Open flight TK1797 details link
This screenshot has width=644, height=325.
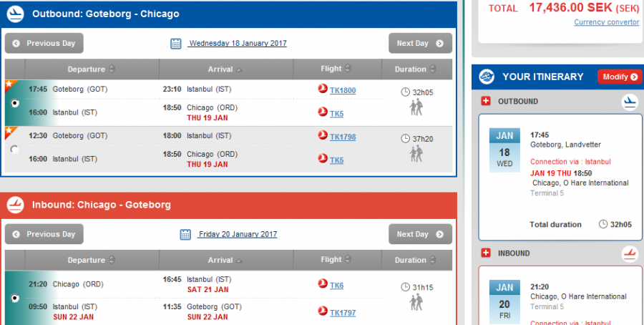[x=343, y=312]
